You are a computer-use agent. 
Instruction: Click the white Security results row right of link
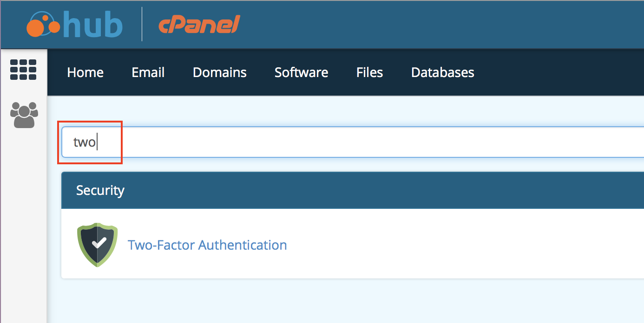[465, 245]
